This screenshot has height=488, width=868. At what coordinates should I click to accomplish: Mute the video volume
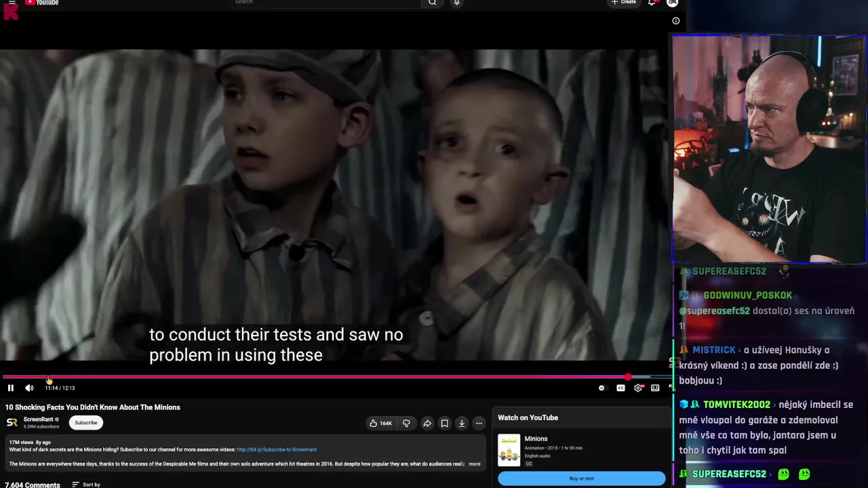point(29,388)
